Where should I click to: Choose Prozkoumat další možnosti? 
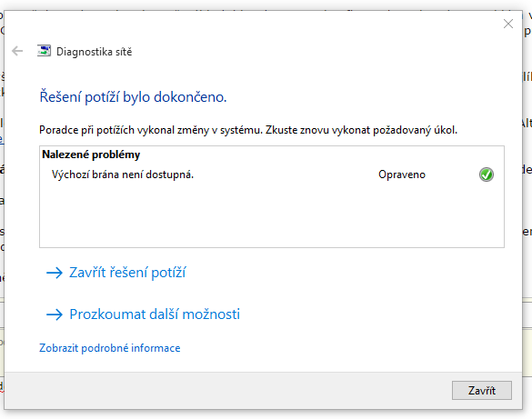tap(155, 314)
